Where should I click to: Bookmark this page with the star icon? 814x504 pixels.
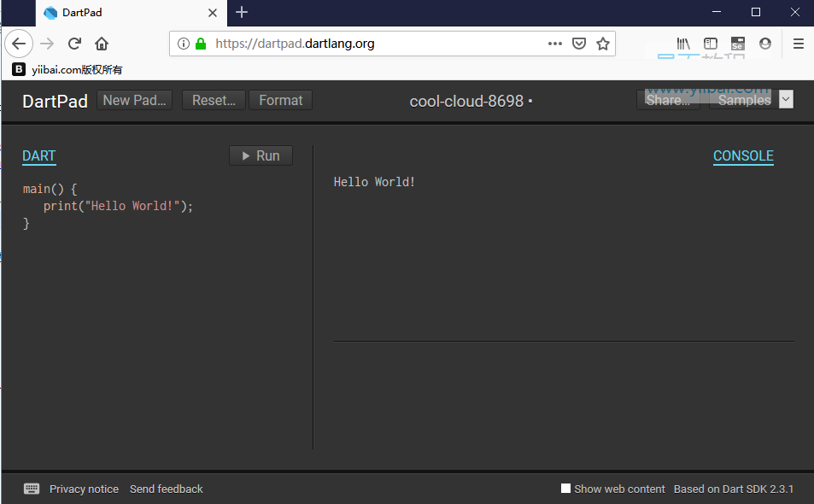click(x=603, y=44)
